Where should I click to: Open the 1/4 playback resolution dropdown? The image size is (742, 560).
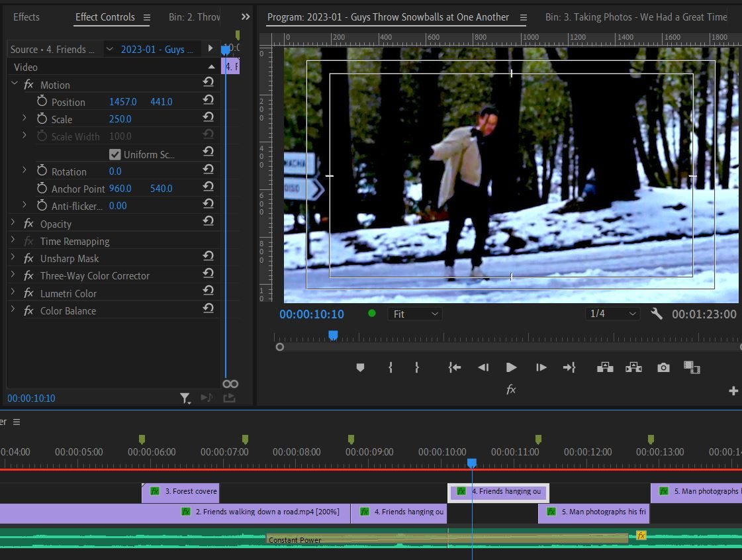(612, 313)
